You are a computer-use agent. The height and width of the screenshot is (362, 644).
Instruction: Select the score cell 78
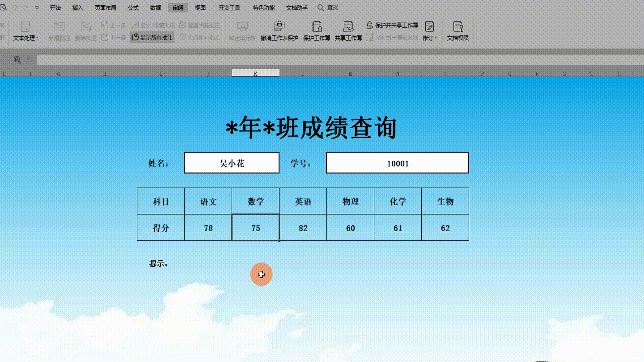pyautogui.click(x=208, y=228)
